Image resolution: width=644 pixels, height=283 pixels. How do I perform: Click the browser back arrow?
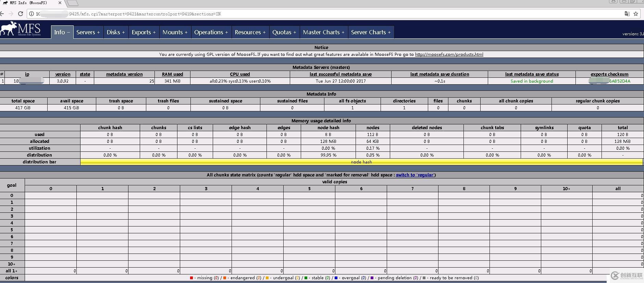(x=2, y=14)
